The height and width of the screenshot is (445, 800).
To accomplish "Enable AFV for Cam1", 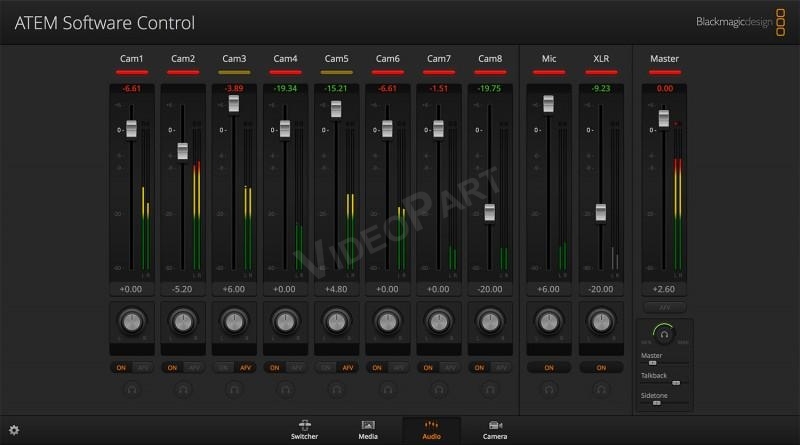I will click(143, 367).
